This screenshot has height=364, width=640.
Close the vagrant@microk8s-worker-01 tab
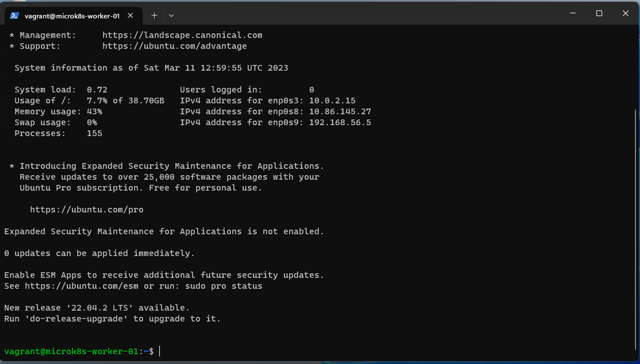point(130,16)
